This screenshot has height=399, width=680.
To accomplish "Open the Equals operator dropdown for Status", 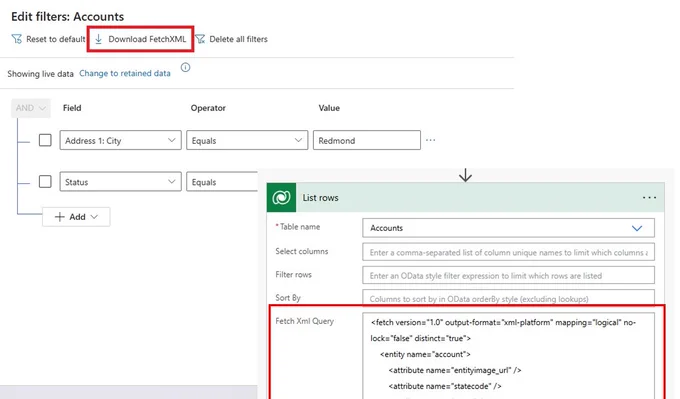I will tap(222, 182).
